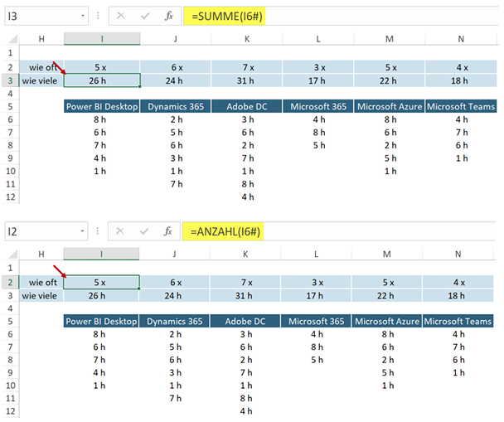Select active cell '5 x' in the ANZAHL sheet
This screenshot has width=504, height=422.
coord(101,282)
